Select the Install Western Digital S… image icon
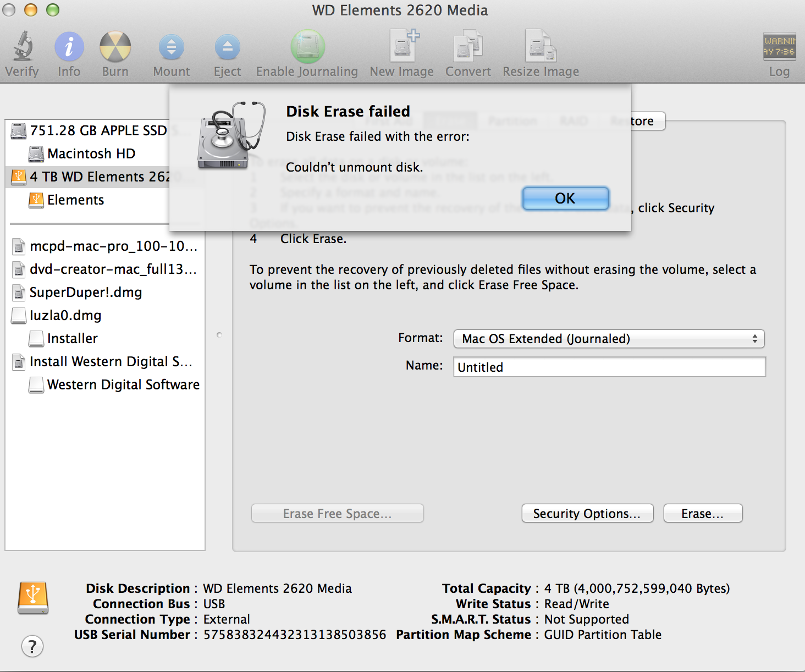Screen dimensions: 805x672 click(x=19, y=362)
